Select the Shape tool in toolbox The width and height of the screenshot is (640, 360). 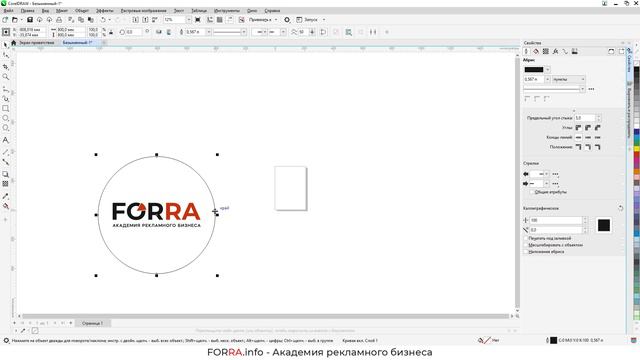click(x=6, y=55)
